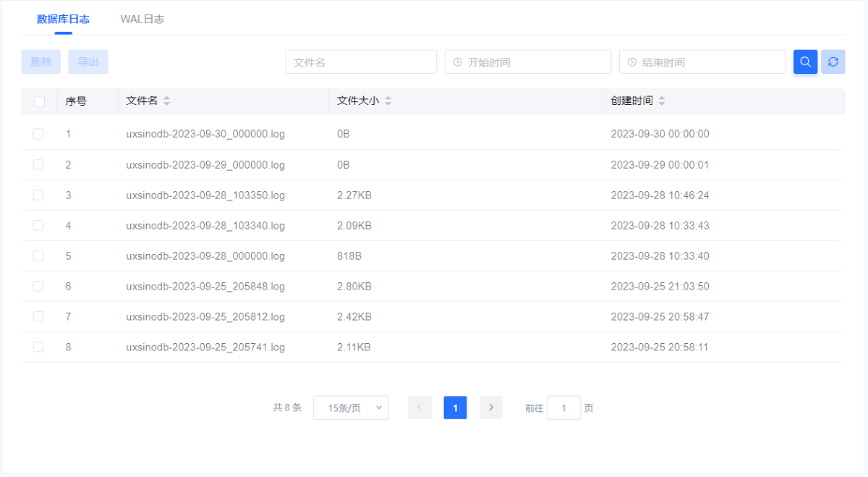Sort by 创建时间 column arrows
Screen dimensions: 868x477
(662, 101)
